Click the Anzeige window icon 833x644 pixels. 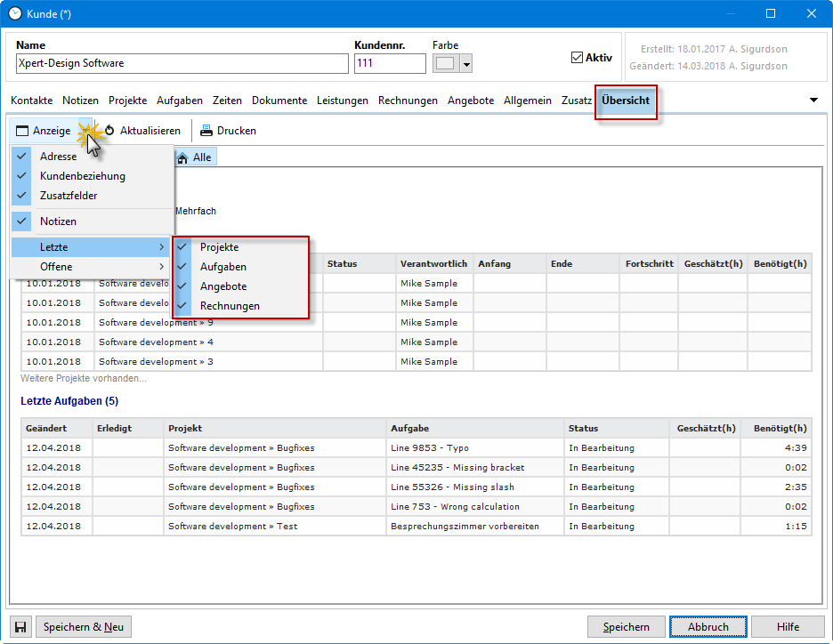(23, 131)
